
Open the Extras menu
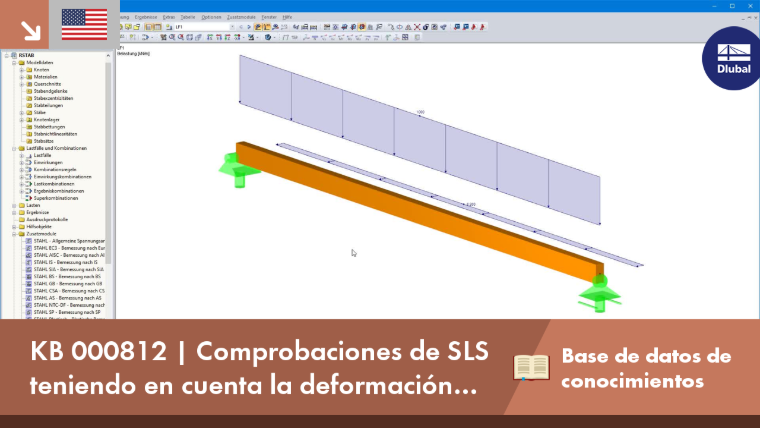[x=169, y=17]
